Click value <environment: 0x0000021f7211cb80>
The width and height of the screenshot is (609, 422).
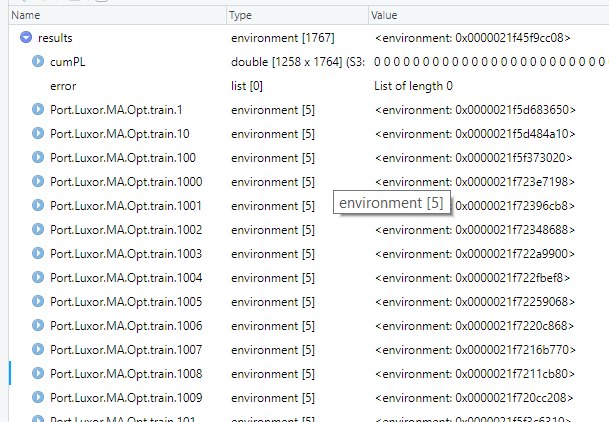(475, 374)
